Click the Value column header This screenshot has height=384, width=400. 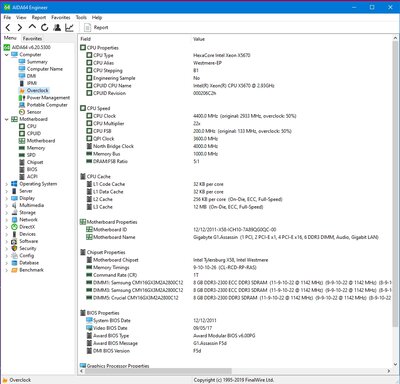tap(199, 39)
